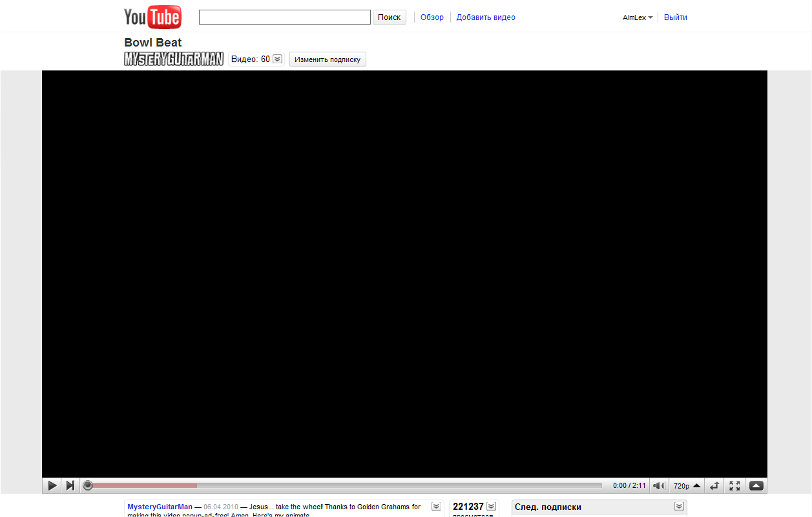The height and width of the screenshot is (517, 812).
Task: Select the next video skip icon
Action: [70, 485]
